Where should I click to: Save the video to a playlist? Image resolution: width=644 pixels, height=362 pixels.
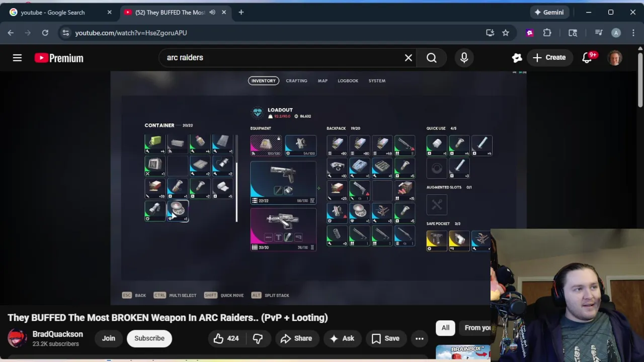click(x=385, y=338)
